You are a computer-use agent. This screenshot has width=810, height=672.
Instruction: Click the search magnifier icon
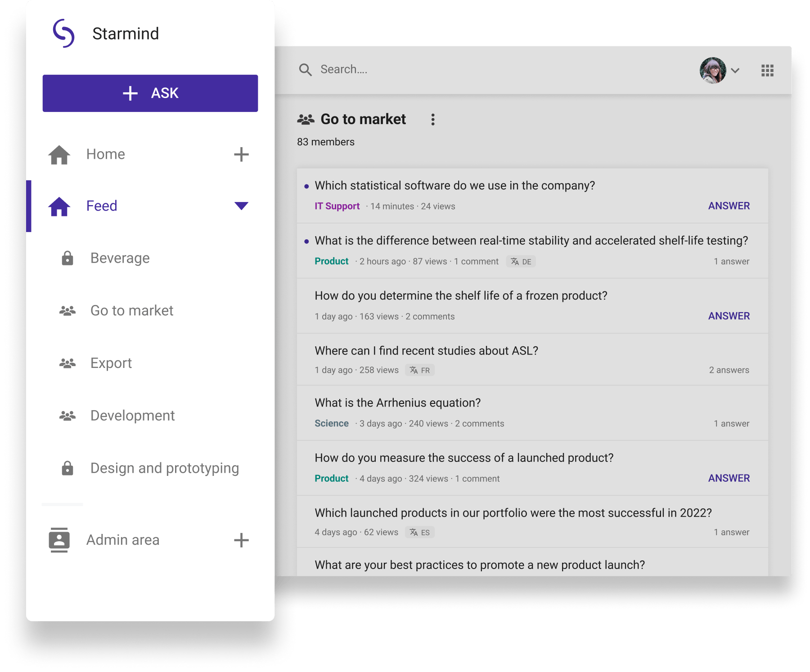pyautogui.click(x=305, y=70)
